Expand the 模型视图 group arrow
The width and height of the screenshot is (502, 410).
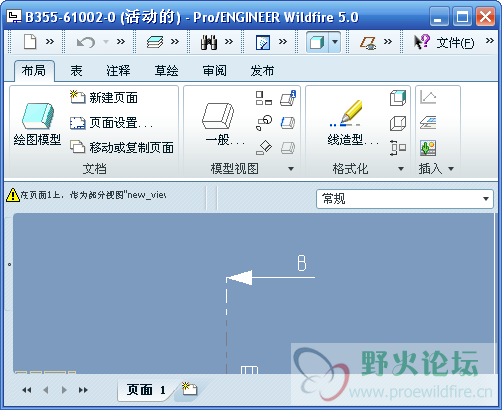pos(291,169)
